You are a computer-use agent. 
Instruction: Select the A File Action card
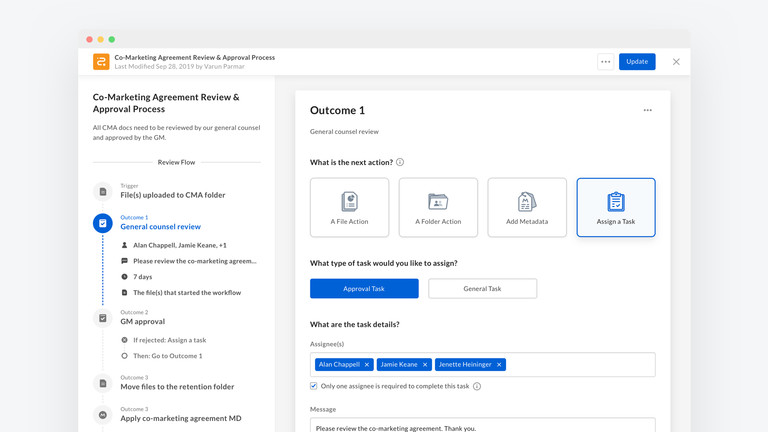349,207
